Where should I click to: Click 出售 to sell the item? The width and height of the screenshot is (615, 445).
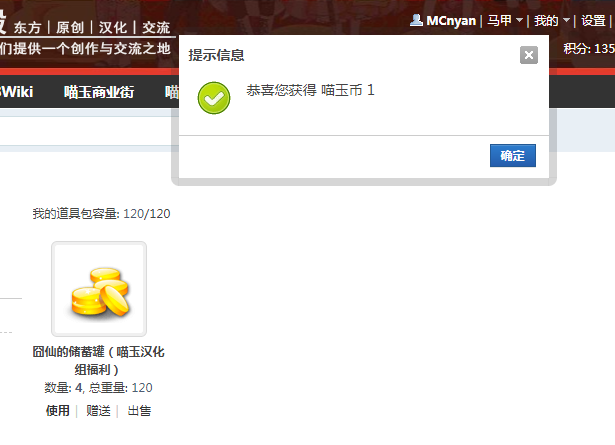pos(139,410)
